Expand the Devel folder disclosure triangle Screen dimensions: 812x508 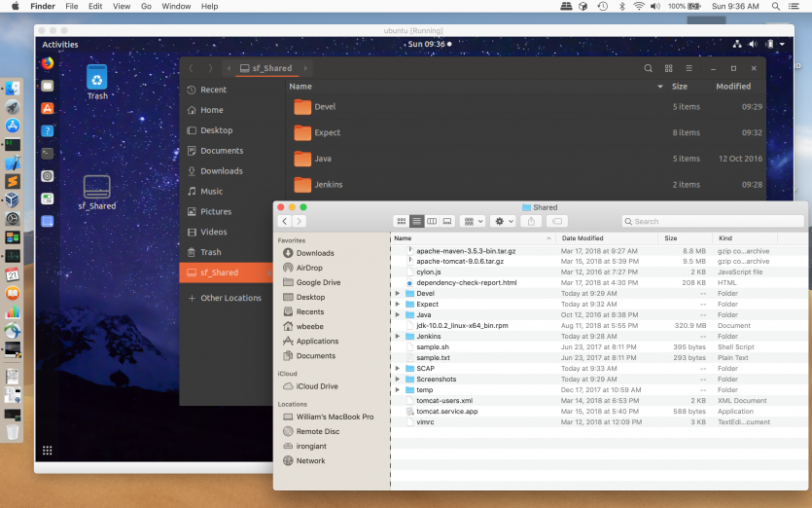click(x=398, y=293)
